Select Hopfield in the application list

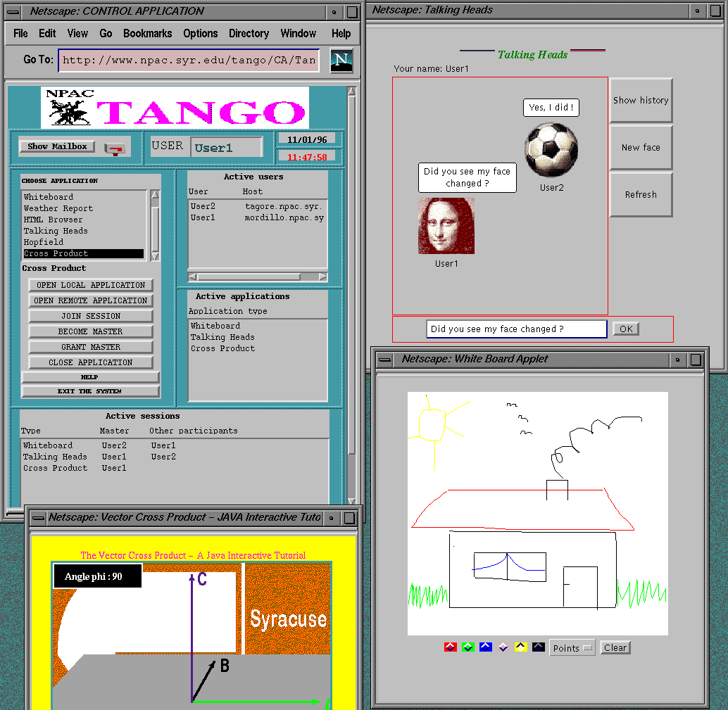84,242
